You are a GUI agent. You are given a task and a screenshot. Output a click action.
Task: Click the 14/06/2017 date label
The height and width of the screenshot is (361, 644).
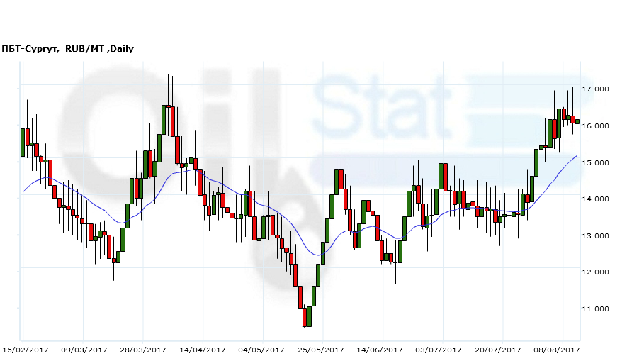click(379, 350)
